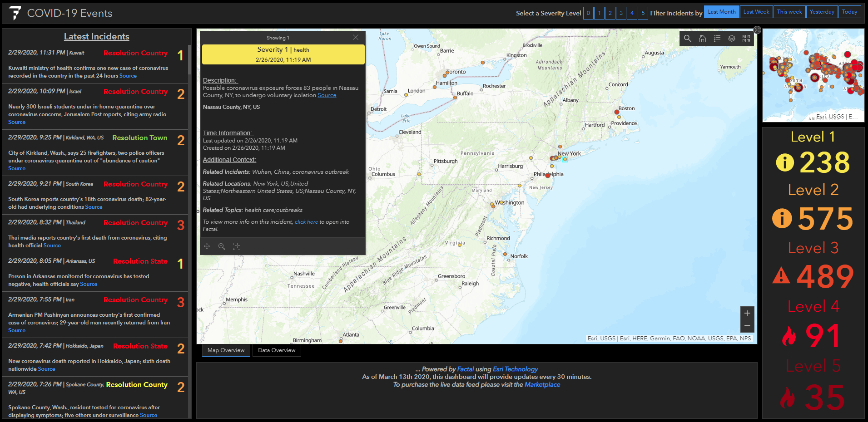Select severity level 0
This screenshot has width=868, height=422.
click(588, 13)
